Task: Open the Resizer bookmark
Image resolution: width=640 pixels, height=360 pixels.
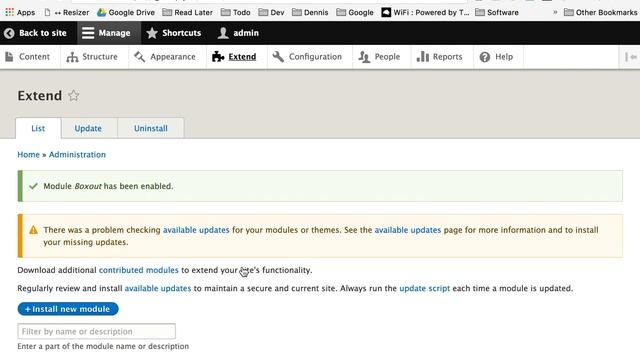Action: 67,12
